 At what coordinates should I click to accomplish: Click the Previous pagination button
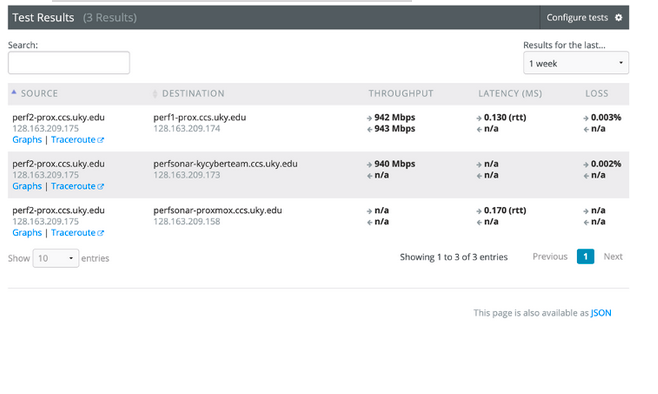pos(550,256)
